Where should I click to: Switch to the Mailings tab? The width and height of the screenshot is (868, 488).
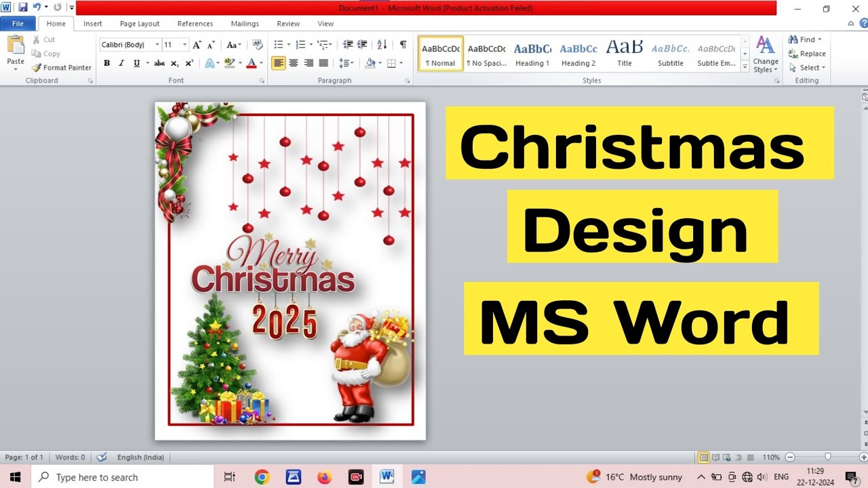pyautogui.click(x=245, y=24)
